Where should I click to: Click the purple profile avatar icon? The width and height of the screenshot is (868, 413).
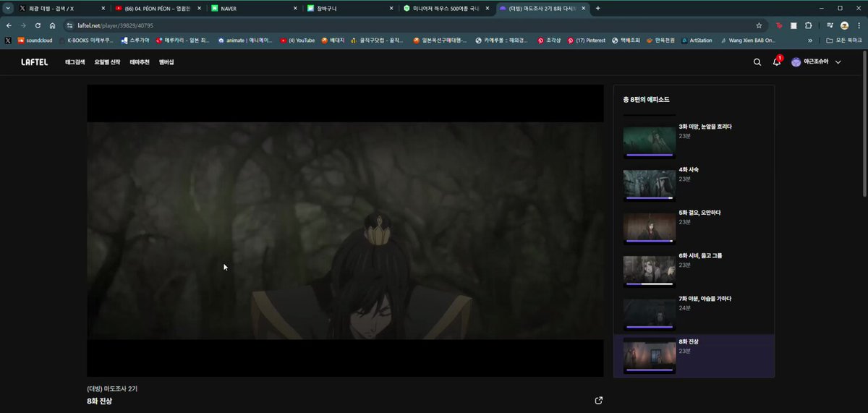pos(796,62)
